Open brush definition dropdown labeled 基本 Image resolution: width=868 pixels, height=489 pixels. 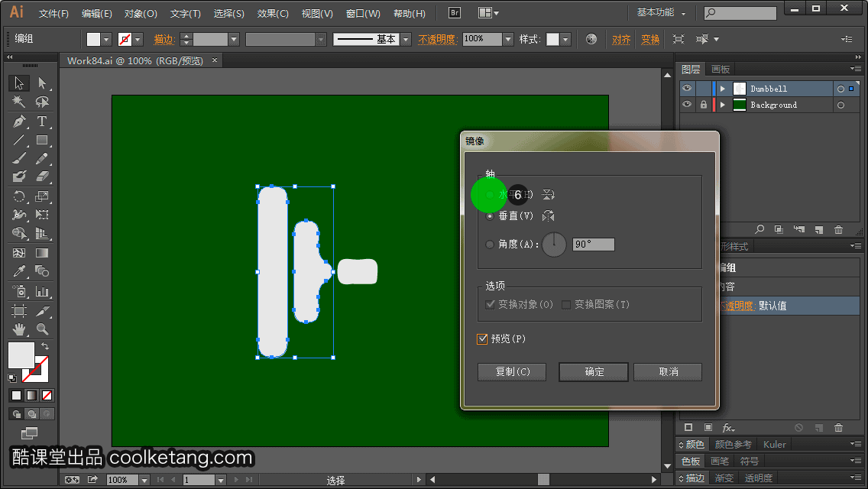[406, 39]
